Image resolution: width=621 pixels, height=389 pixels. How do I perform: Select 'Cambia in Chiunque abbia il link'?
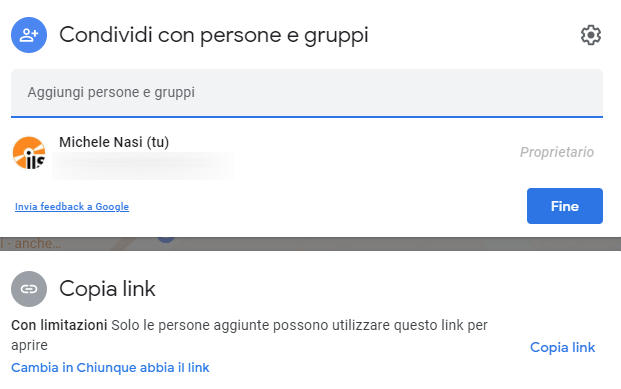(x=110, y=368)
